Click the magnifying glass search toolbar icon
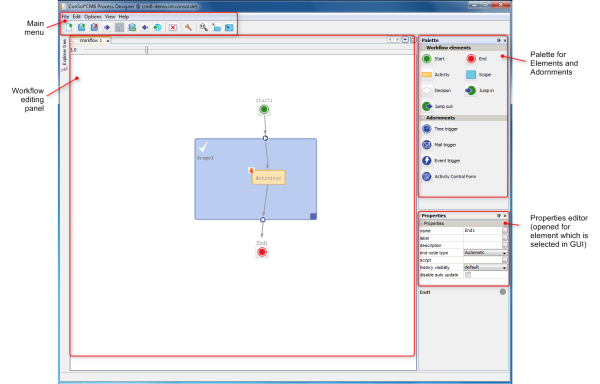Viewport: 600px width, 384px height. tap(203, 27)
